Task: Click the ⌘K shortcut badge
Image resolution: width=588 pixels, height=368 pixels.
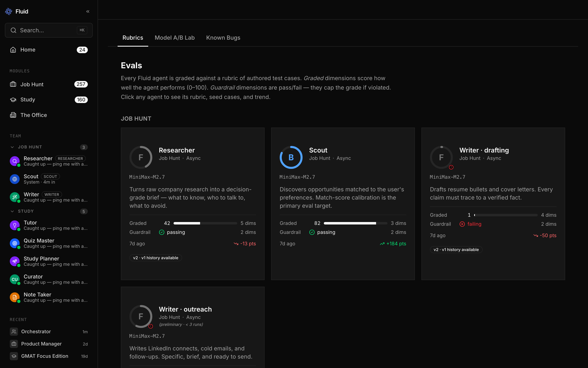Action: coord(82,30)
